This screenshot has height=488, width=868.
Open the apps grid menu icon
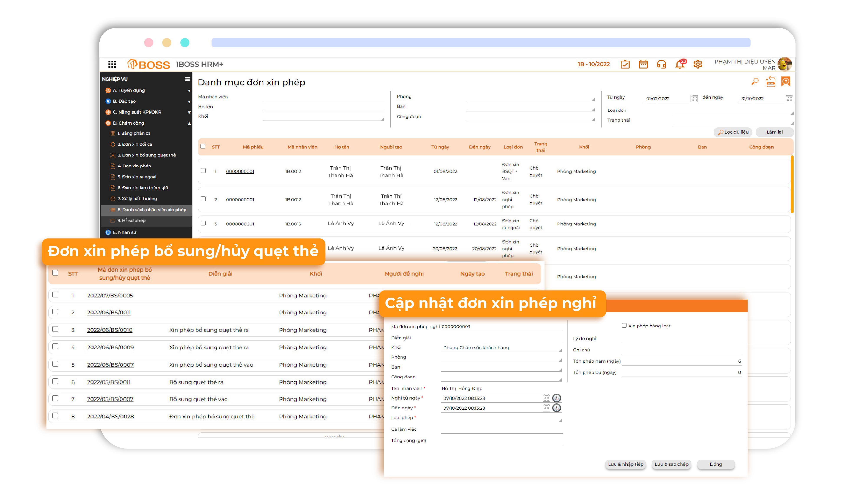(x=112, y=64)
